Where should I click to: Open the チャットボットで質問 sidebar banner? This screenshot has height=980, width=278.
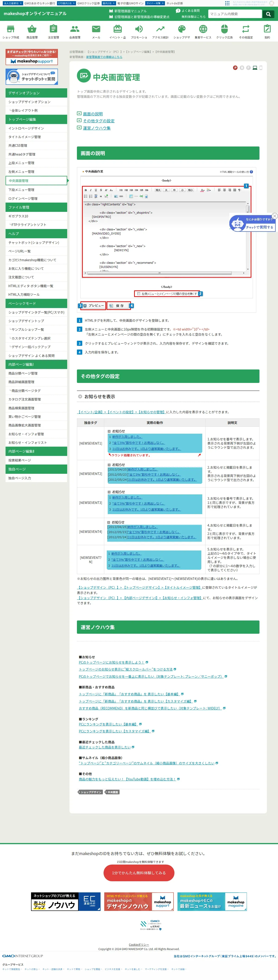tap(32, 77)
